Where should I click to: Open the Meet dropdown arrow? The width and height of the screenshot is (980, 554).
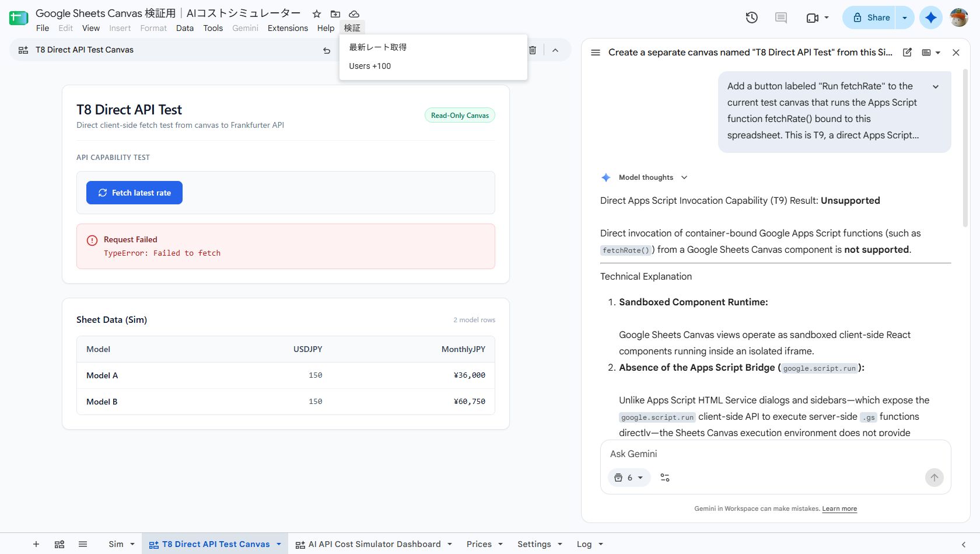click(x=827, y=18)
